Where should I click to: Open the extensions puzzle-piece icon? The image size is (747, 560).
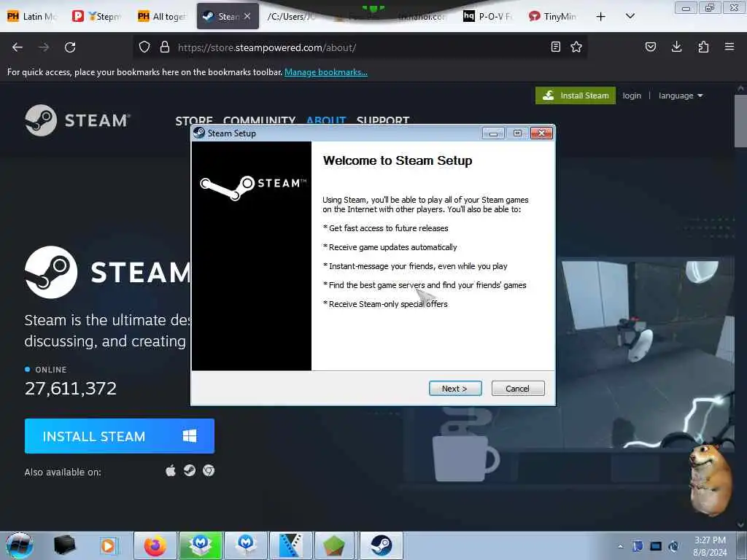tap(703, 47)
